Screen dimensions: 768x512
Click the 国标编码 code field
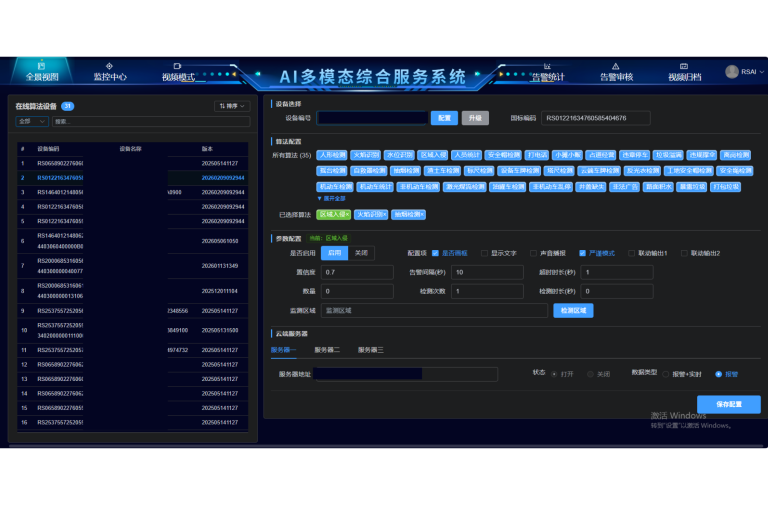point(596,118)
